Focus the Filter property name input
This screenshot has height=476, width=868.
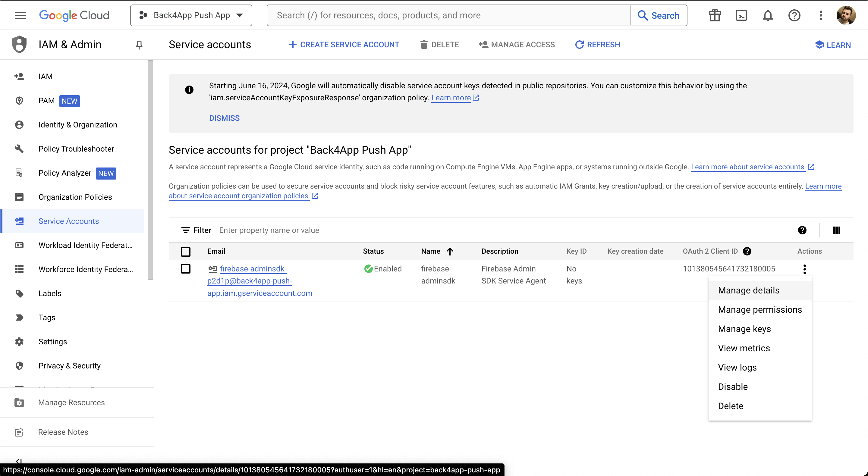(x=502, y=230)
